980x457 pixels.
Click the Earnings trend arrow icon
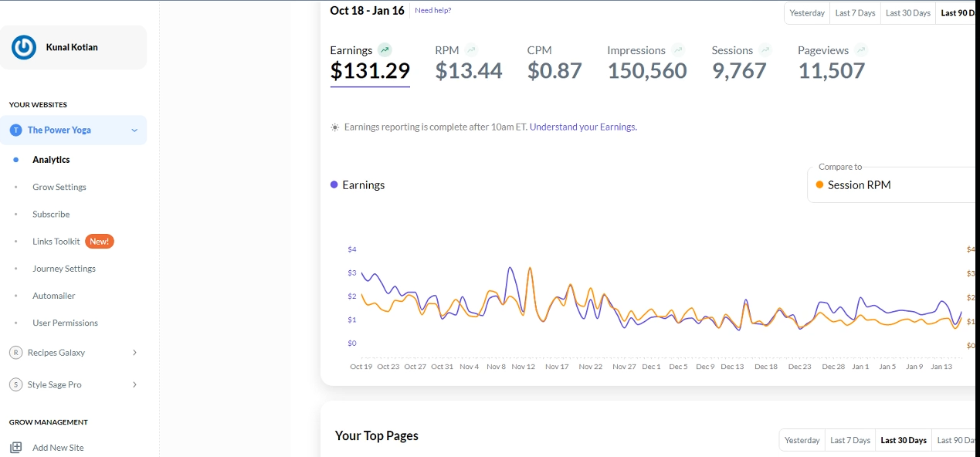click(x=385, y=50)
